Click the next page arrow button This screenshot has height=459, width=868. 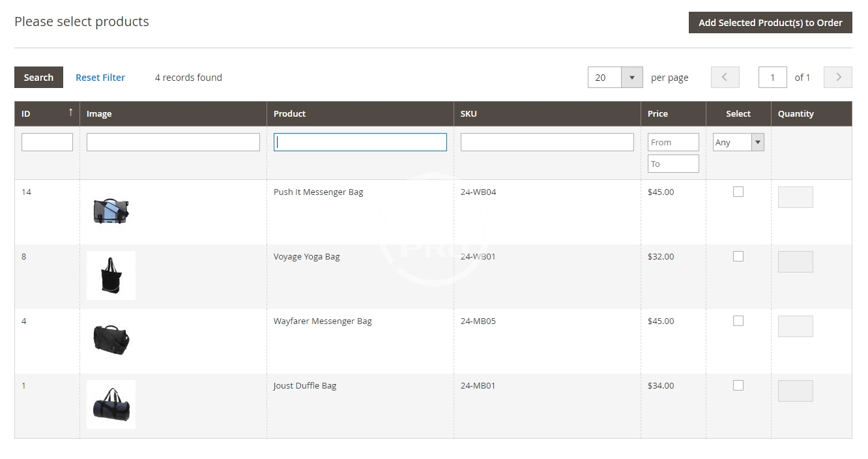click(837, 78)
